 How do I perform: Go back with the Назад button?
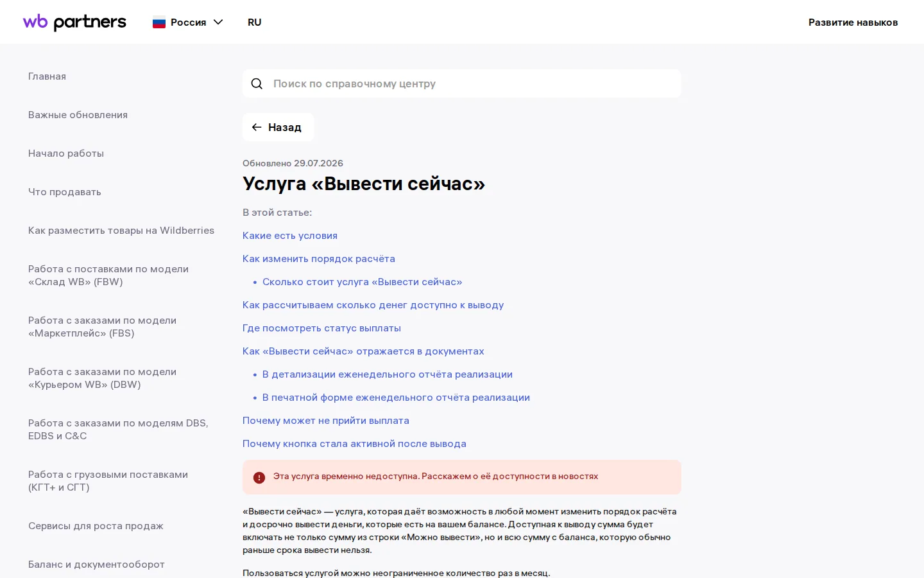pyautogui.click(x=278, y=127)
